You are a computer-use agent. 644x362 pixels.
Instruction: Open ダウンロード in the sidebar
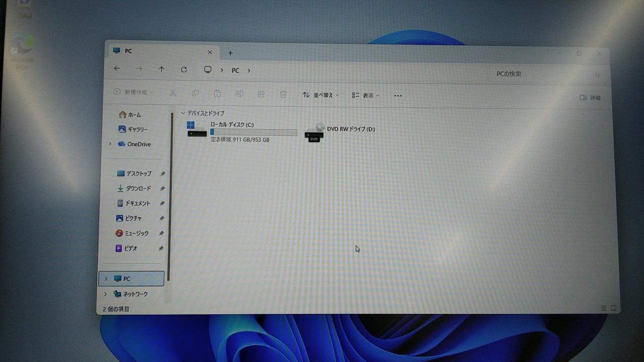[137, 189]
